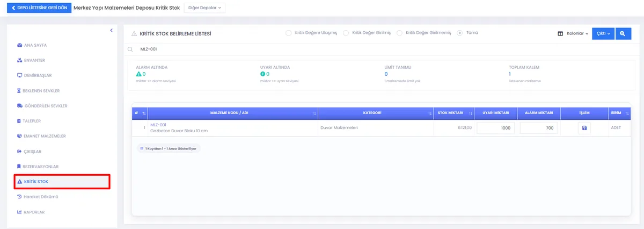Viewport: 644px width, 229px height.
Task: Select Kritik Değer Girilmiş radio filter
Action: pos(346,33)
